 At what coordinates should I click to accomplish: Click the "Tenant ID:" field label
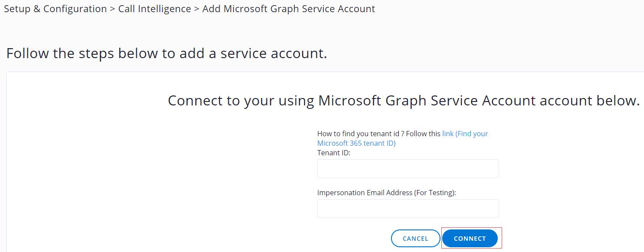coord(333,153)
